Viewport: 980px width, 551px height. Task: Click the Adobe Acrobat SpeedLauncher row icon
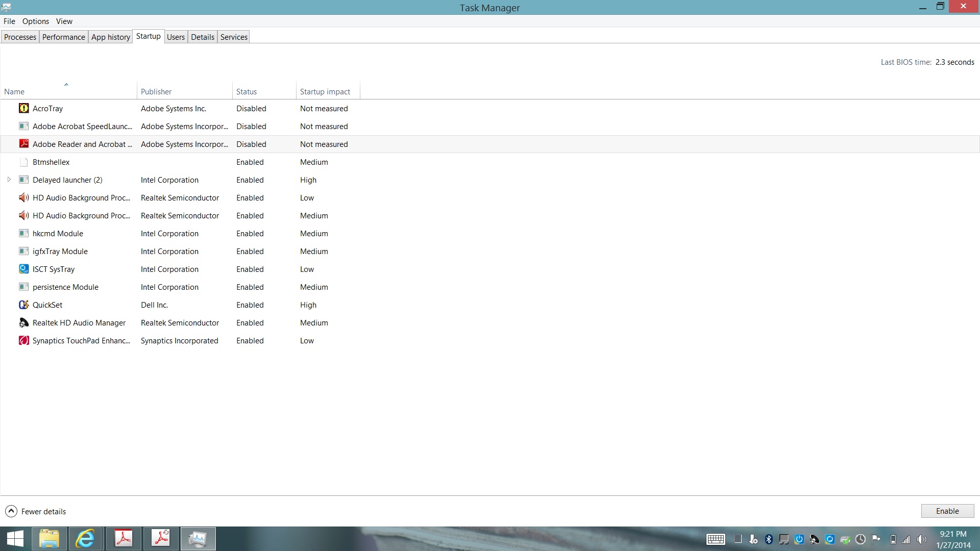pyautogui.click(x=23, y=126)
